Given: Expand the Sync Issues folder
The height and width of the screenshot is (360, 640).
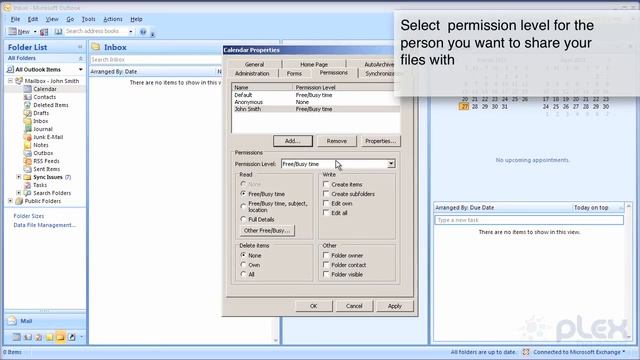Looking at the screenshot, I should [x=18, y=177].
